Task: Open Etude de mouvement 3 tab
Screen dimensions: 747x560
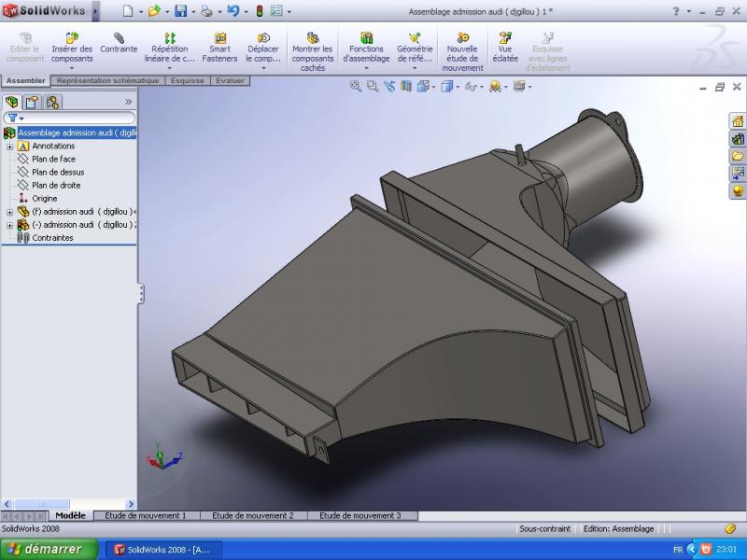Action: point(360,515)
